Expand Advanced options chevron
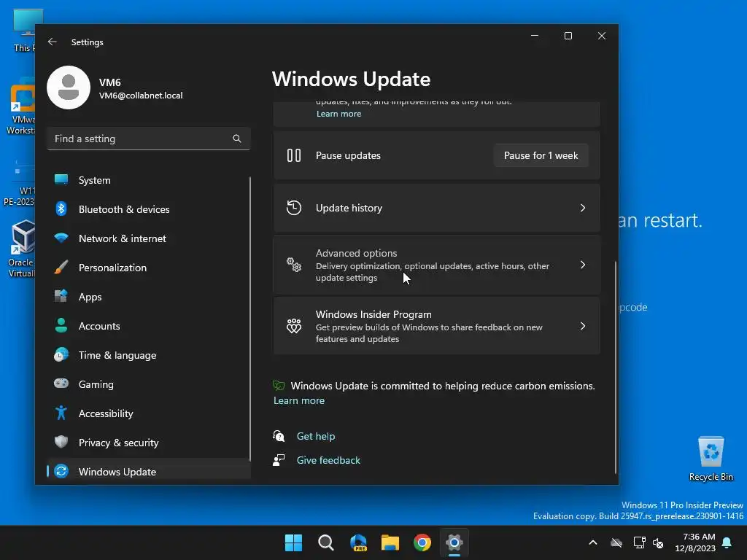Viewport: 747px width, 560px height. click(583, 264)
